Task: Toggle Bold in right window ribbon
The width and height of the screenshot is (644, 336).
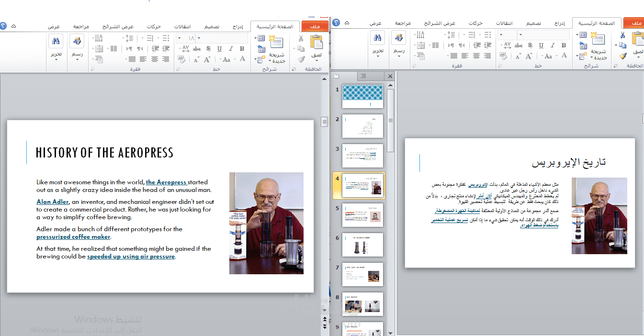Action: (x=564, y=45)
